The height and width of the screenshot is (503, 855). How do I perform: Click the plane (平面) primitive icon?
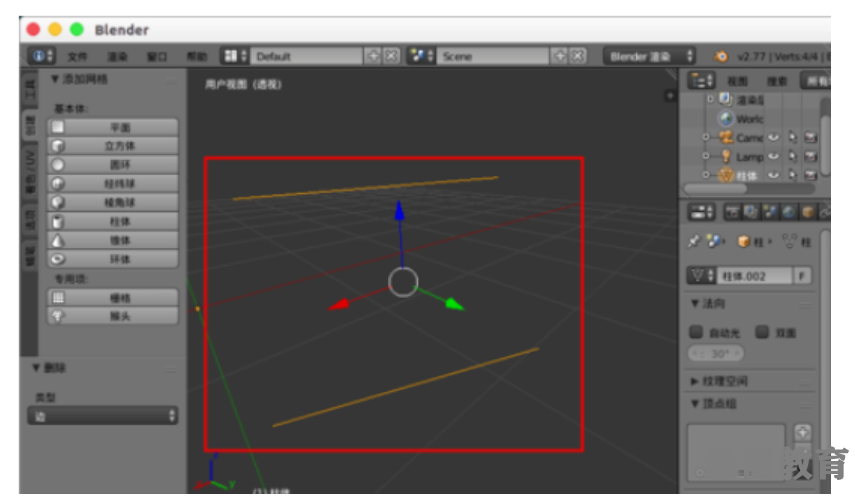pyautogui.click(x=58, y=127)
